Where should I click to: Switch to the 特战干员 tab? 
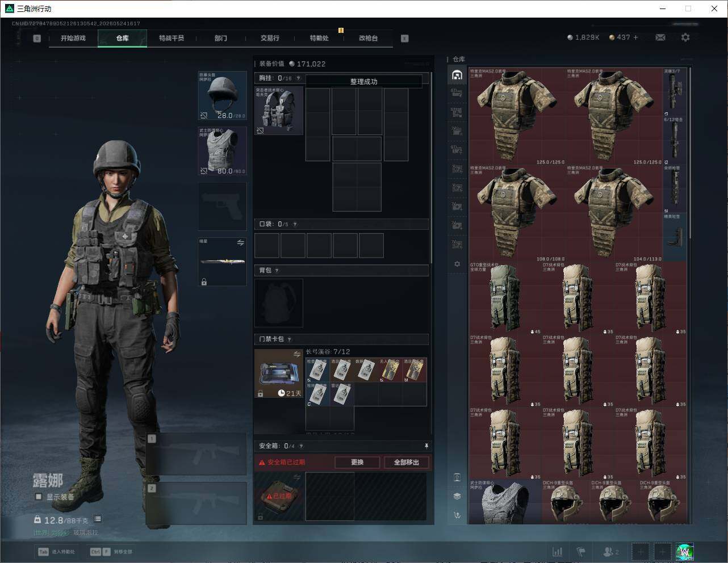click(171, 38)
